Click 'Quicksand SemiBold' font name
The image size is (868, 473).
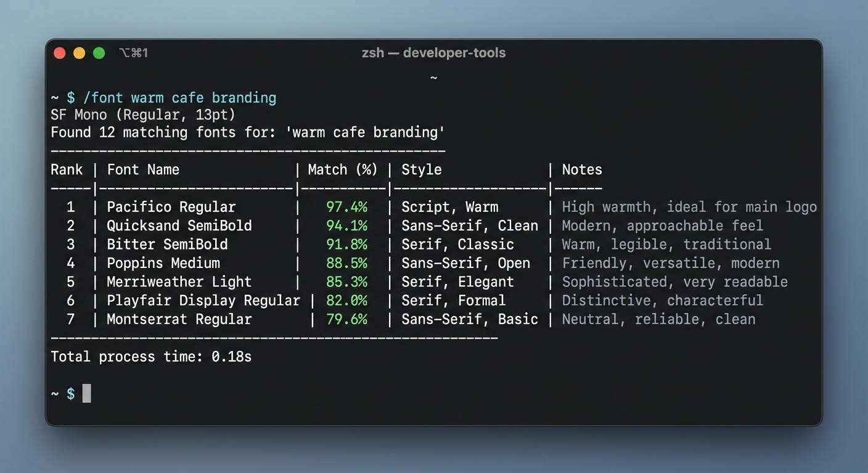coord(179,226)
